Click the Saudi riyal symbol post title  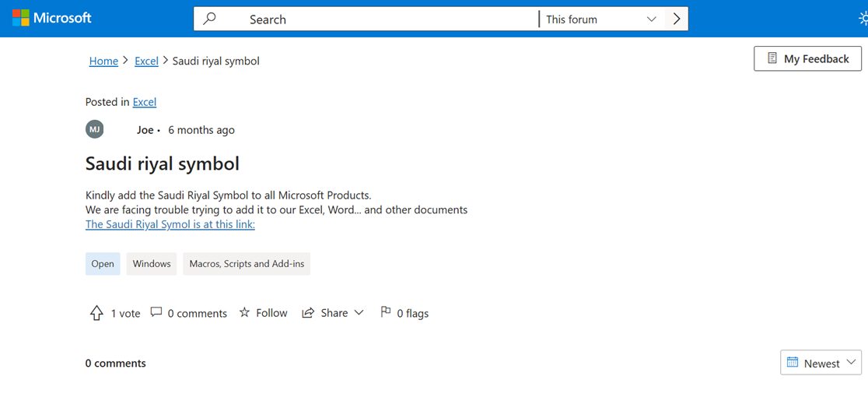pos(163,164)
